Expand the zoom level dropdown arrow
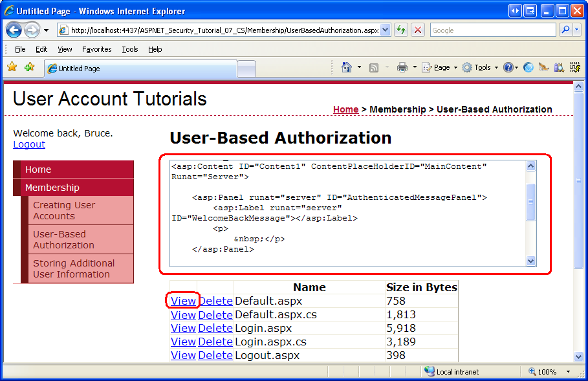The width and height of the screenshot is (588, 381). pyautogui.click(x=569, y=372)
